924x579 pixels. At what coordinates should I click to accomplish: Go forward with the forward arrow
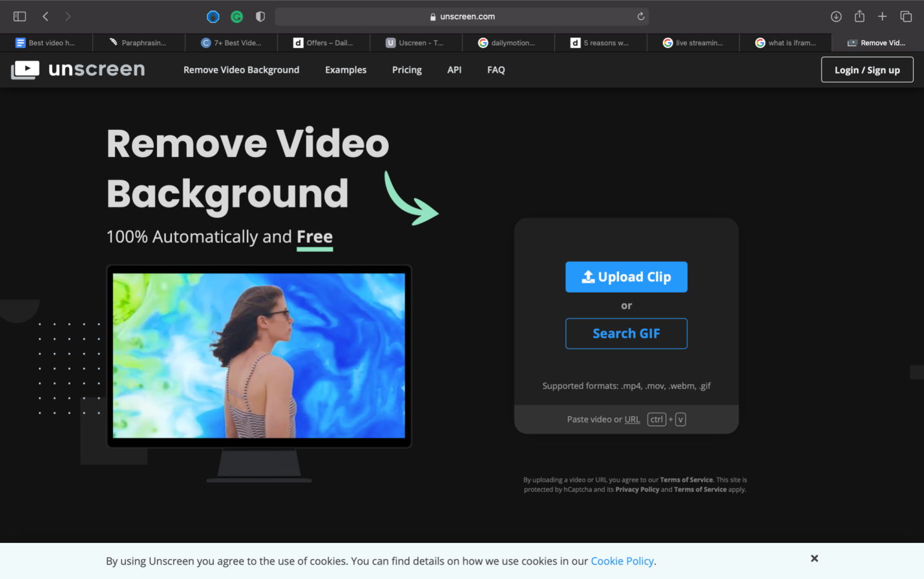[68, 16]
